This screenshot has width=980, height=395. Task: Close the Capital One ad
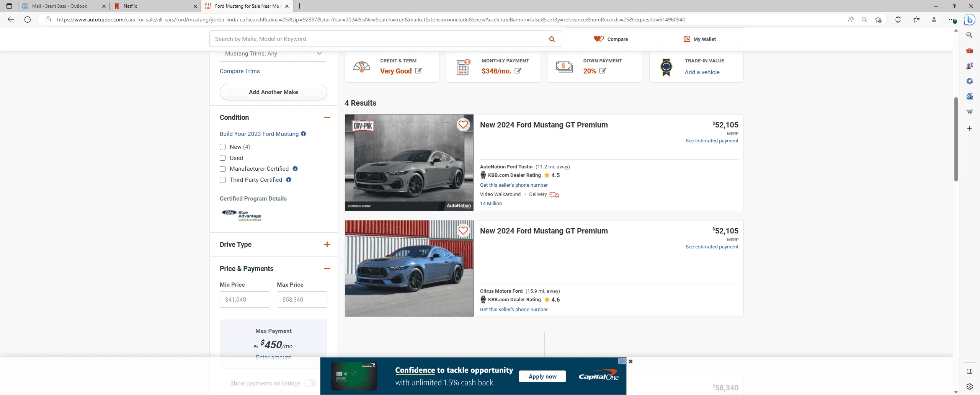click(630, 361)
